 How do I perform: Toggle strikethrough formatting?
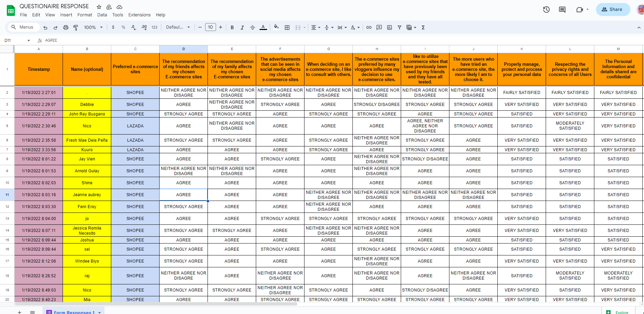click(x=252, y=28)
